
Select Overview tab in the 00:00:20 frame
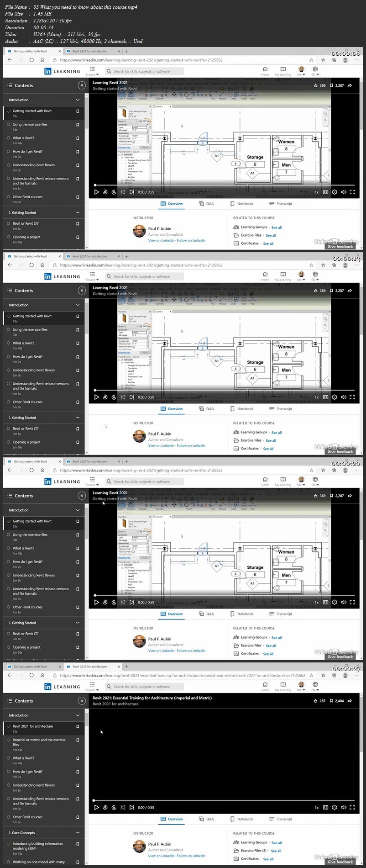pyautogui.click(x=172, y=614)
